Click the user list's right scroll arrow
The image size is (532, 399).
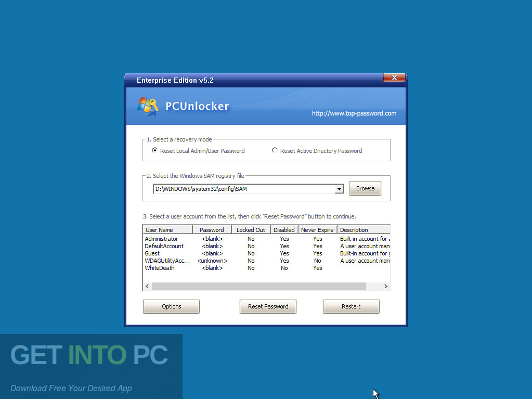(x=386, y=286)
